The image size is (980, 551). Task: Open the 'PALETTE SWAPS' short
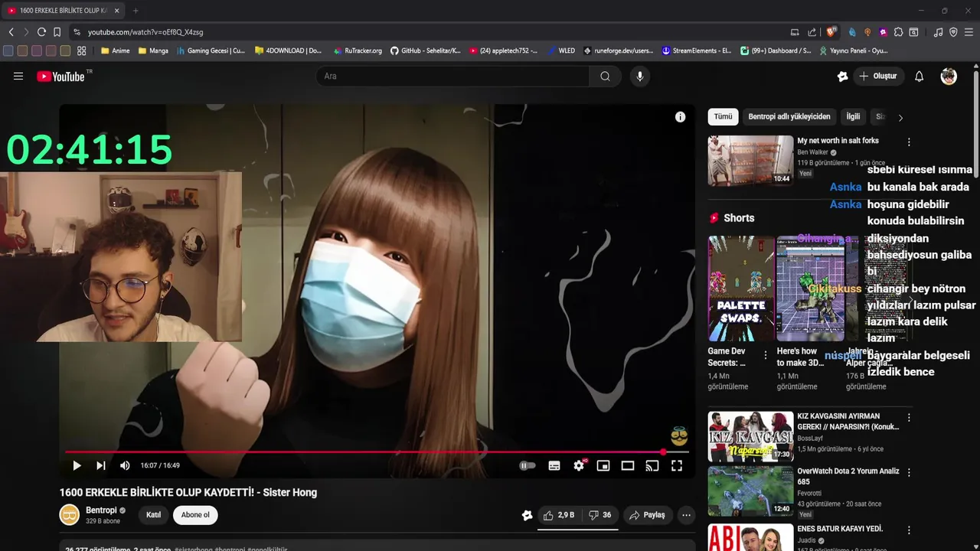pyautogui.click(x=741, y=289)
